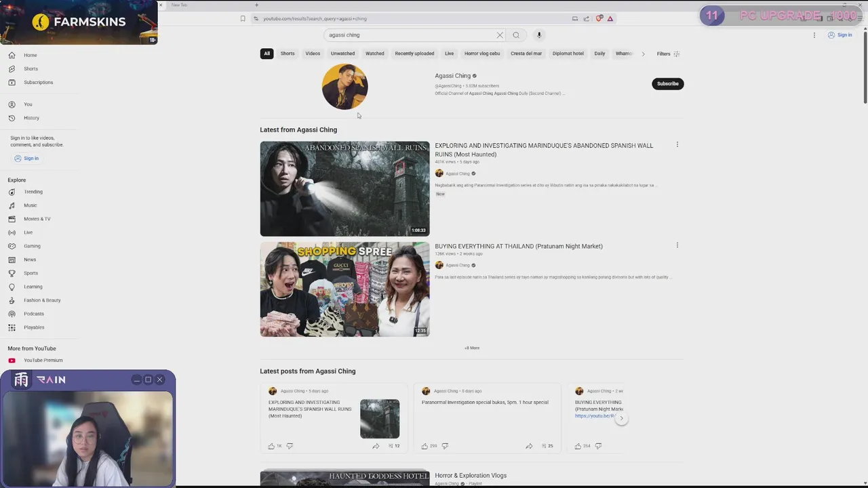Open a new browser tab with plus button
The width and height of the screenshot is (868, 488).
pos(256,5)
